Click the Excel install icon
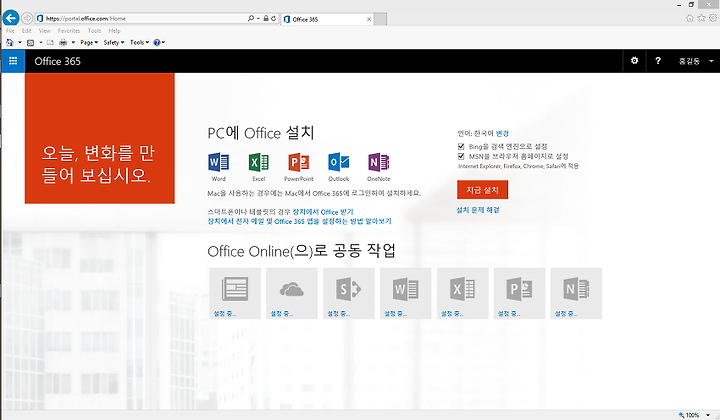This screenshot has height=420, width=720. click(259, 162)
